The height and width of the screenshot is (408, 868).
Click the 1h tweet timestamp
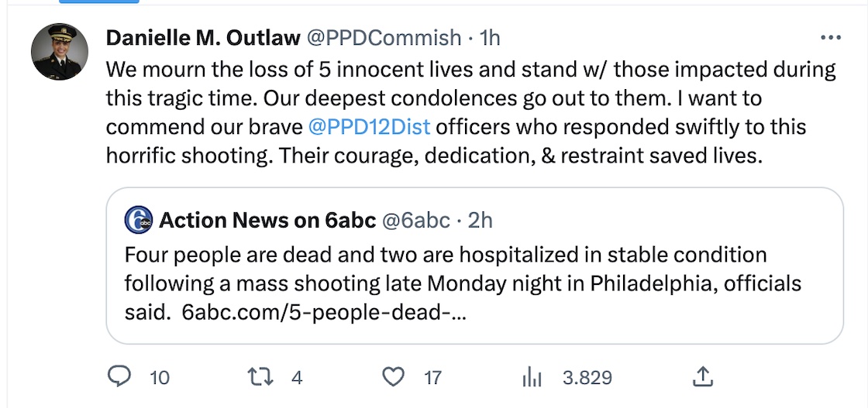[491, 38]
